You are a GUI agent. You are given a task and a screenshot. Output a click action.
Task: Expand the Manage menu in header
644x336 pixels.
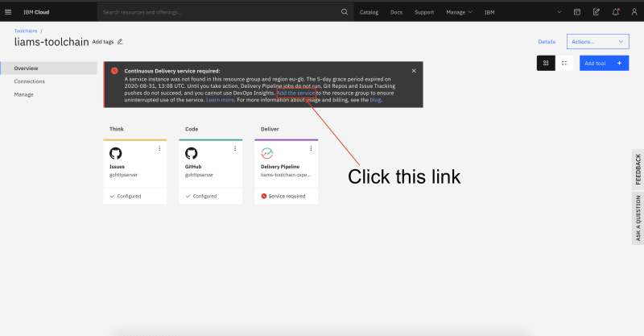tap(459, 12)
